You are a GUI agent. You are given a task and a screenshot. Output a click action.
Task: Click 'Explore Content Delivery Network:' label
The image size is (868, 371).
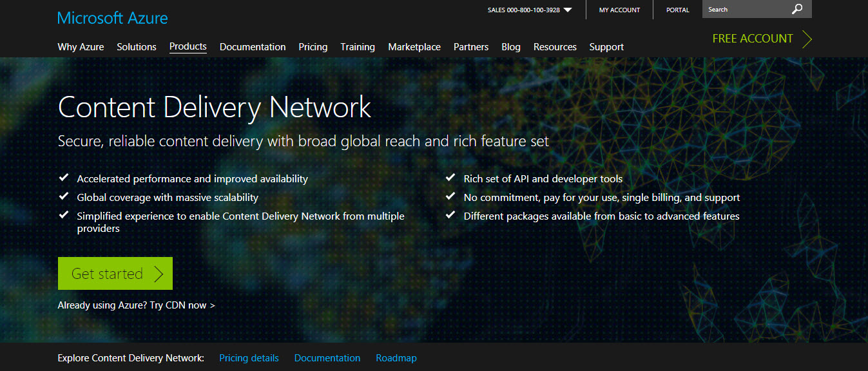(131, 358)
